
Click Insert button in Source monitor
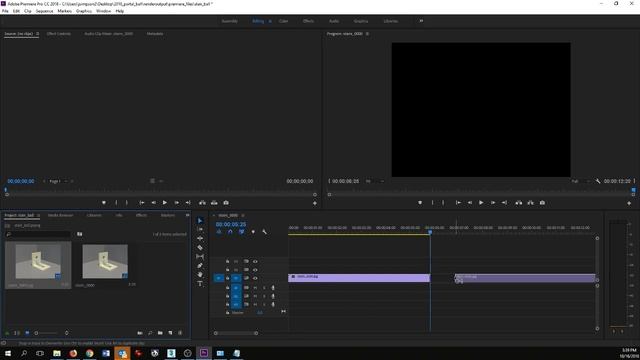[202, 203]
